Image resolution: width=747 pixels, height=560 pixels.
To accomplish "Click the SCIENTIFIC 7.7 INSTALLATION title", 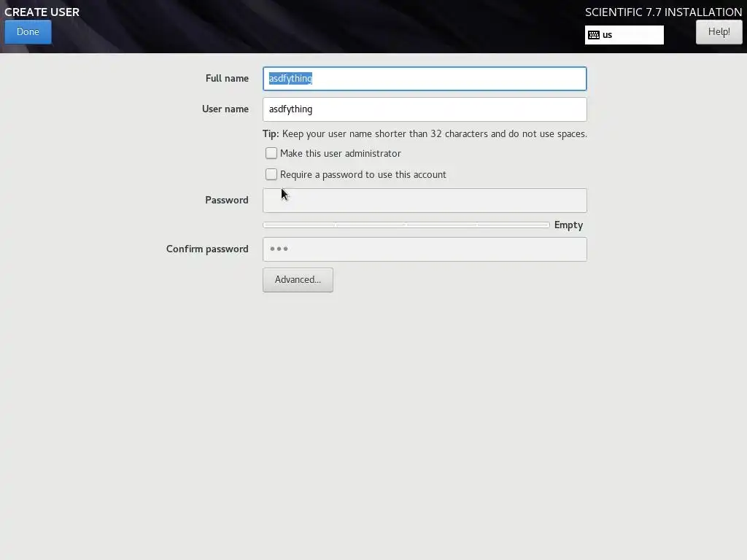I will click(x=663, y=12).
